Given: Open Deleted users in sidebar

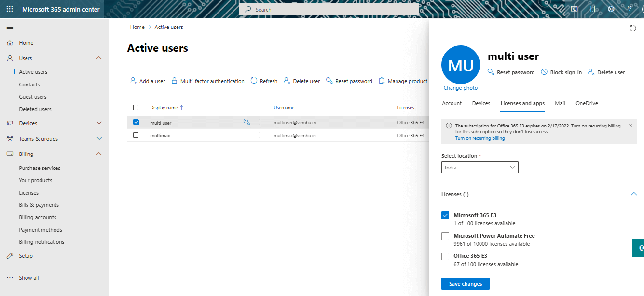Looking at the screenshot, I should click(x=35, y=109).
